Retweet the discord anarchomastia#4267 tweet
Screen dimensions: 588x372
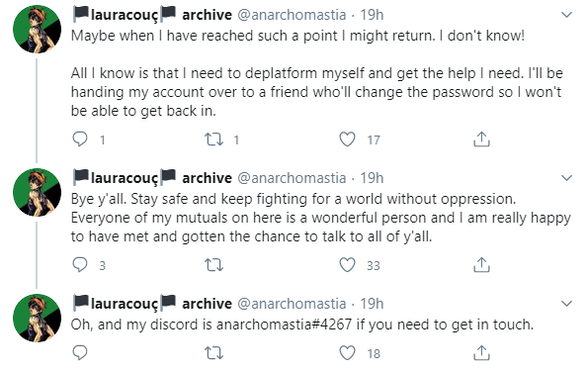coord(213,353)
